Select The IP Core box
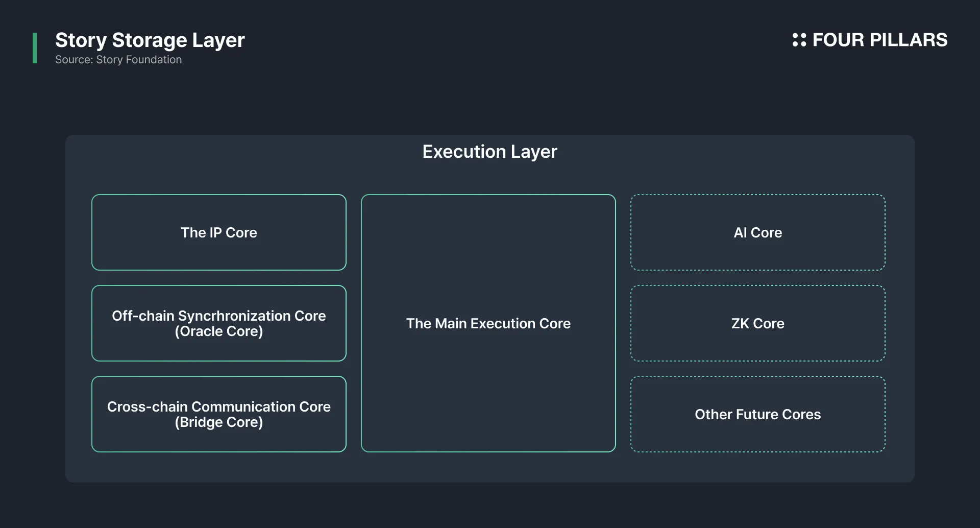This screenshot has height=528, width=980. pyautogui.click(x=219, y=232)
